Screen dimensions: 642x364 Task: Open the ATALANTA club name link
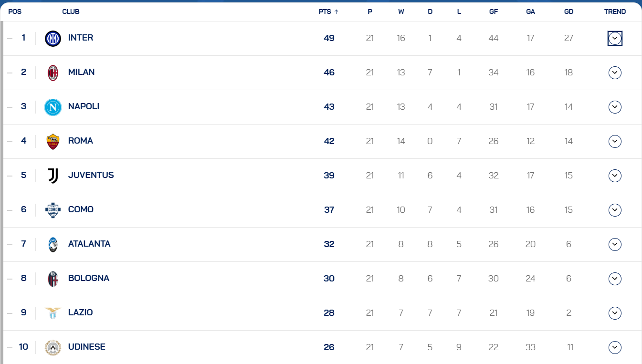tap(89, 244)
